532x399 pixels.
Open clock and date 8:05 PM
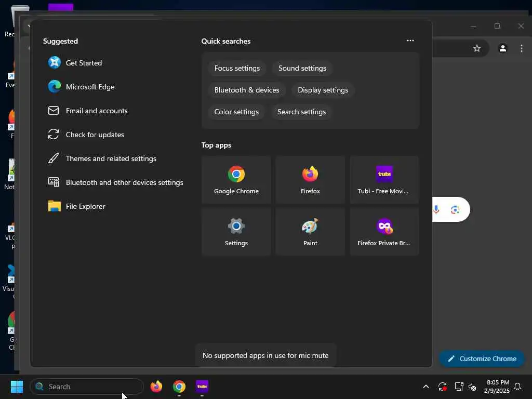(x=497, y=387)
